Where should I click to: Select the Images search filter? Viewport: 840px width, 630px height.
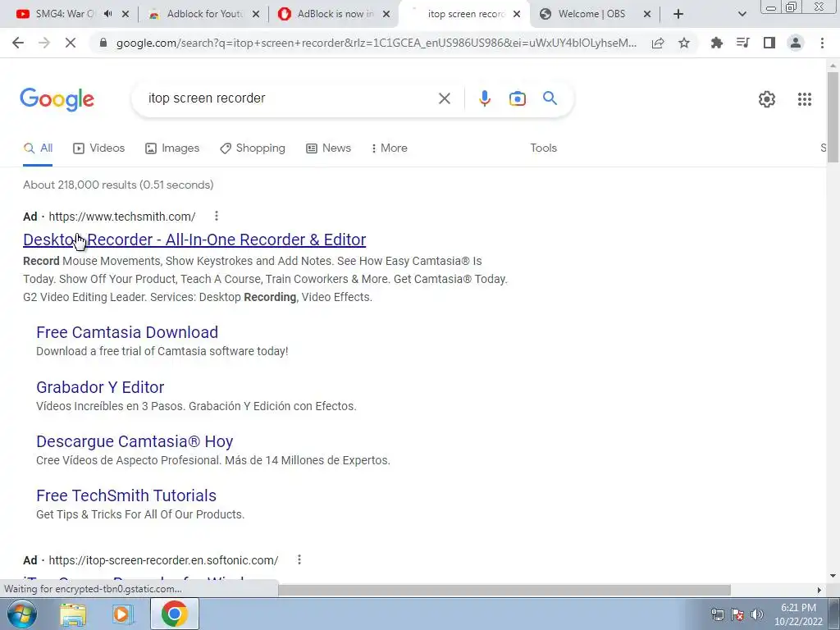[172, 148]
